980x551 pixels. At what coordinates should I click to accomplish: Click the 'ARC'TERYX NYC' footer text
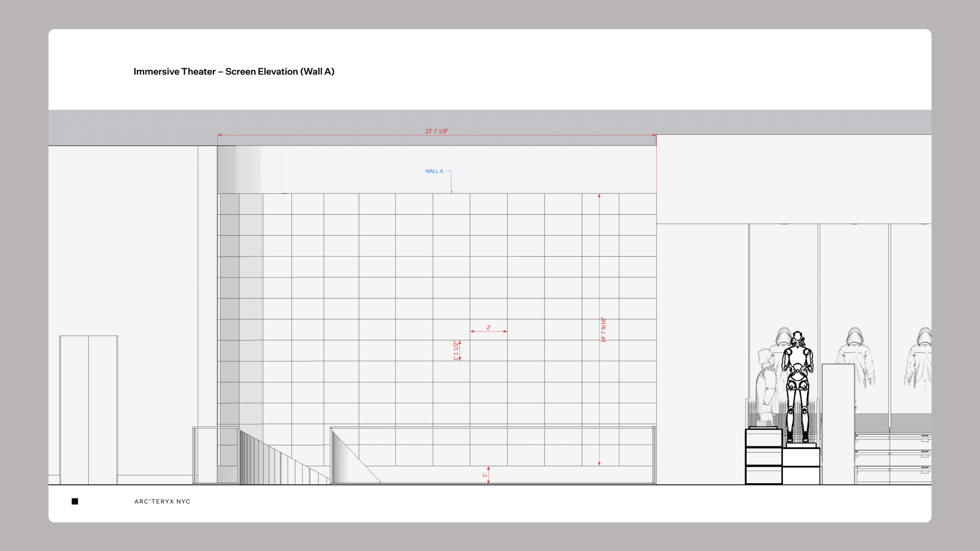pyautogui.click(x=162, y=502)
